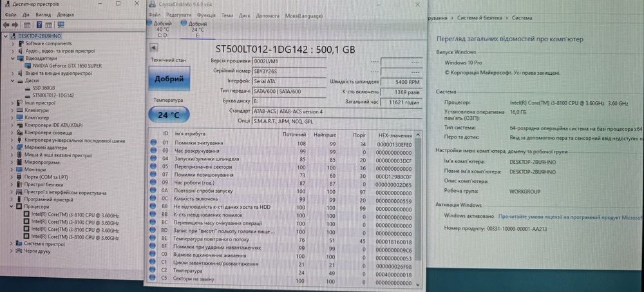Open the Вигляд menu in Device Manager
Image resolution: width=644 pixels, height=292 pixels.
coord(43,14)
